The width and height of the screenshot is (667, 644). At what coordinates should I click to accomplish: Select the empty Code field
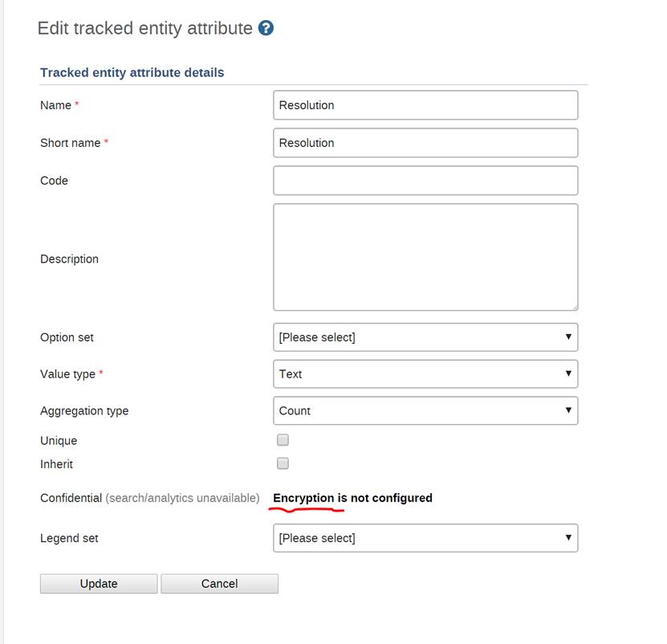coord(425,181)
